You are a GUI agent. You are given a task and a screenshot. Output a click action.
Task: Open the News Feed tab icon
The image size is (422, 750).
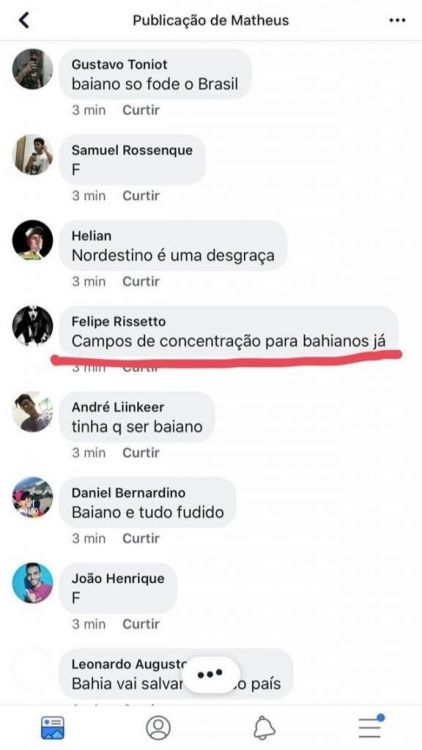[53, 728]
